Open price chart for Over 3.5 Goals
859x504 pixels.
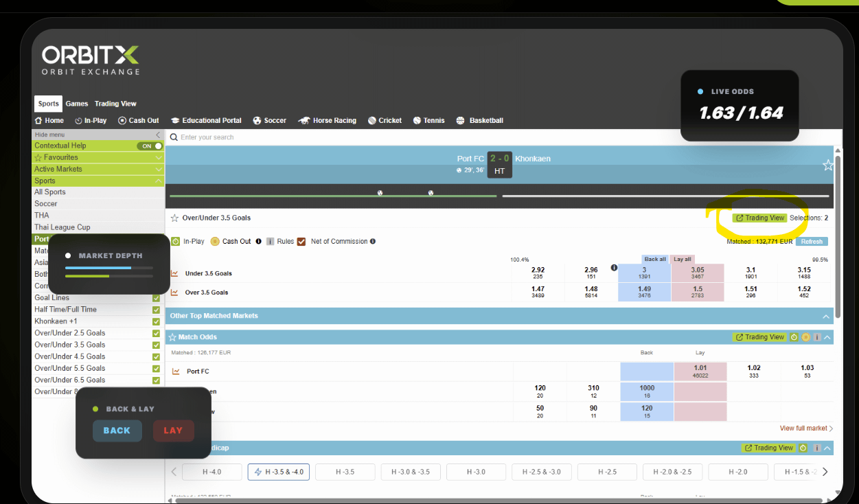coord(174,292)
